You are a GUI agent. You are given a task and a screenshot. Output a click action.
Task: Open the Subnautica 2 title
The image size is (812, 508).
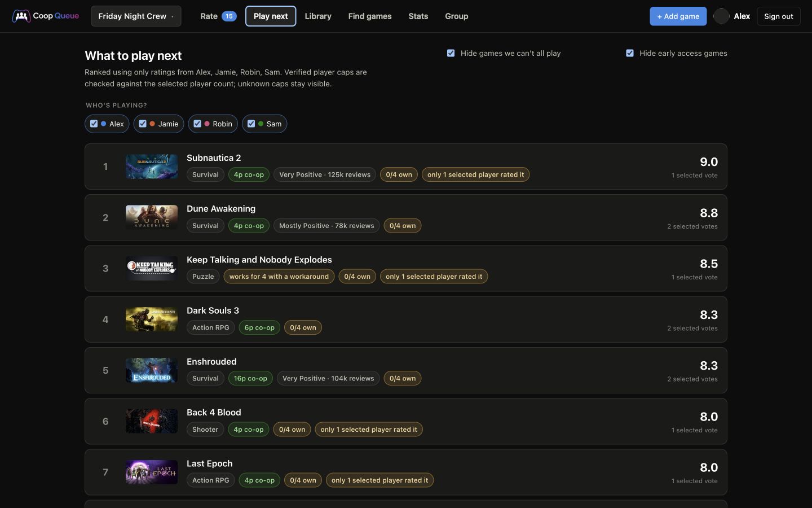click(x=214, y=157)
